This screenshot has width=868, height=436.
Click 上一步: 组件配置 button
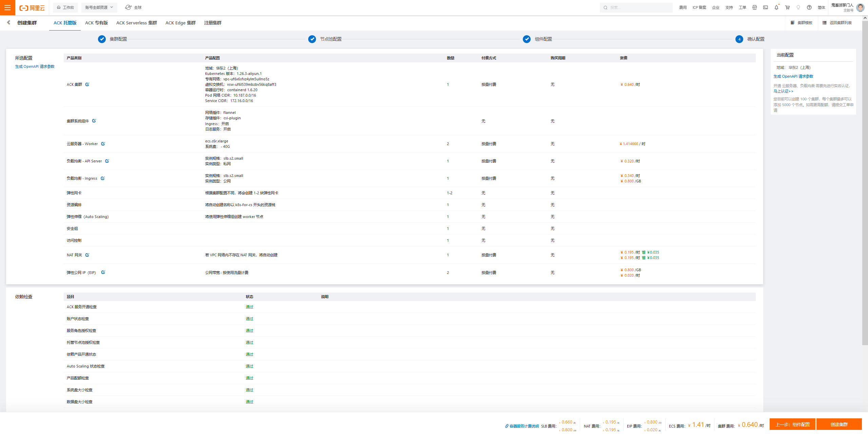click(792, 424)
